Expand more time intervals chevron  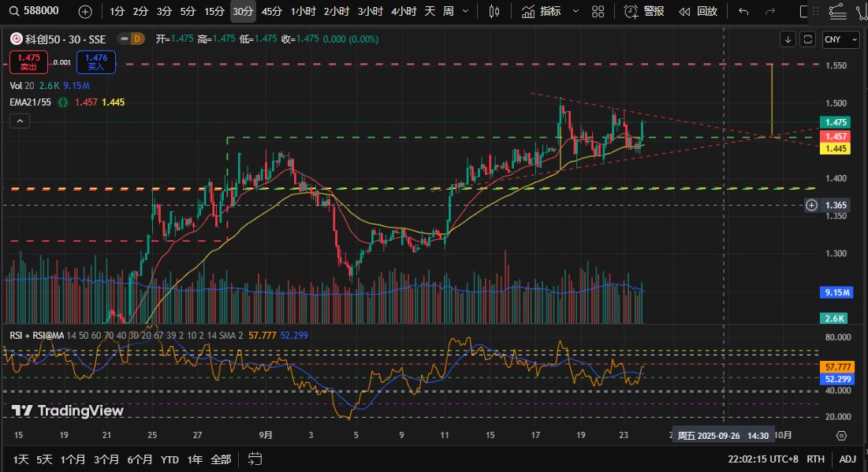tap(465, 11)
